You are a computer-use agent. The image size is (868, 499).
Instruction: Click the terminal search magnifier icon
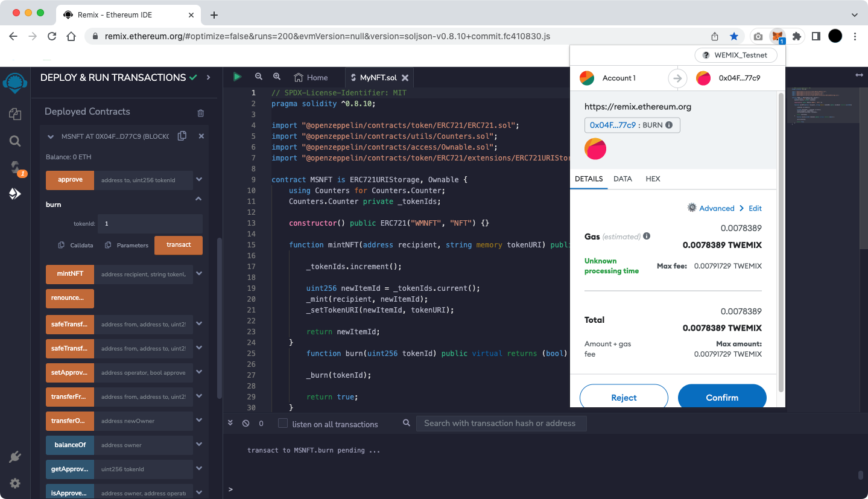coord(407,423)
